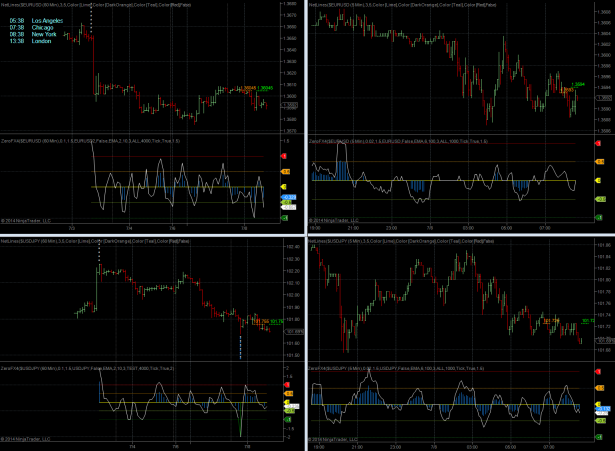Click the 1.5 scale label in EURUSD 60 Min indicator panel
Image resolution: width=615 pixels, height=451 pixels.
pyautogui.click(x=286, y=141)
